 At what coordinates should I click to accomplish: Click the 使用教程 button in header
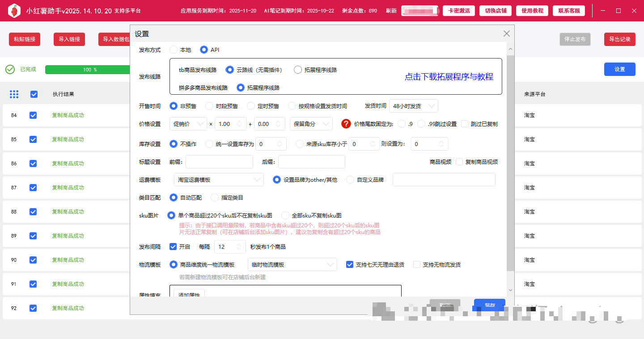[532, 11]
